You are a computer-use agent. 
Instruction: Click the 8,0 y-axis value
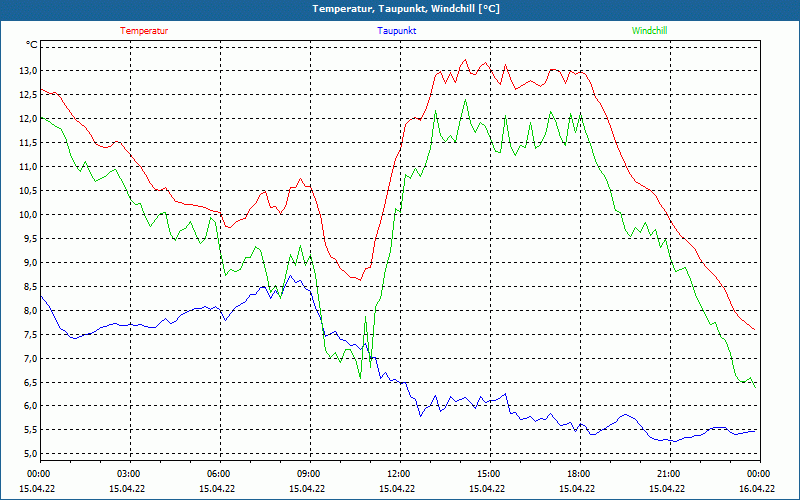pyautogui.click(x=31, y=311)
